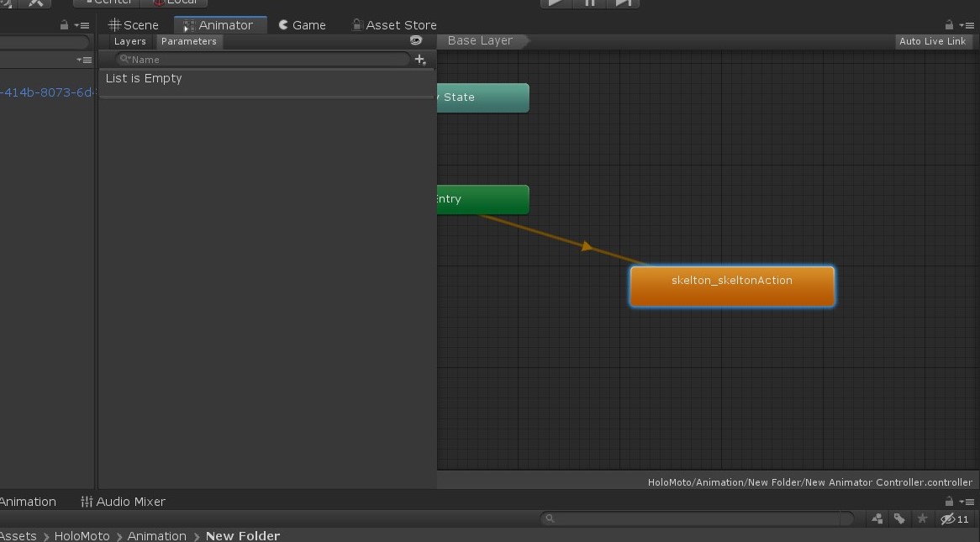Screen dimensions: 980x542
Task: Click the blue GUID text ending 414b-8073-6d
Action: [48, 92]
